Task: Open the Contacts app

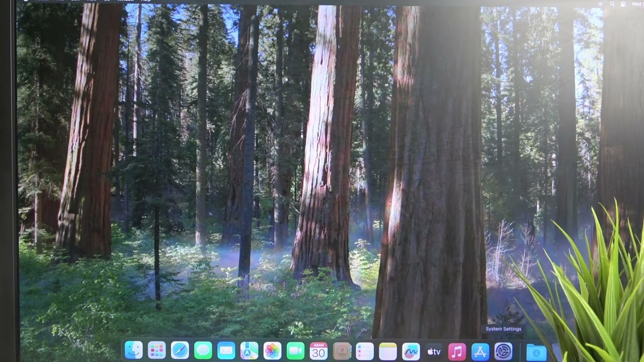Action: [342, 350]
